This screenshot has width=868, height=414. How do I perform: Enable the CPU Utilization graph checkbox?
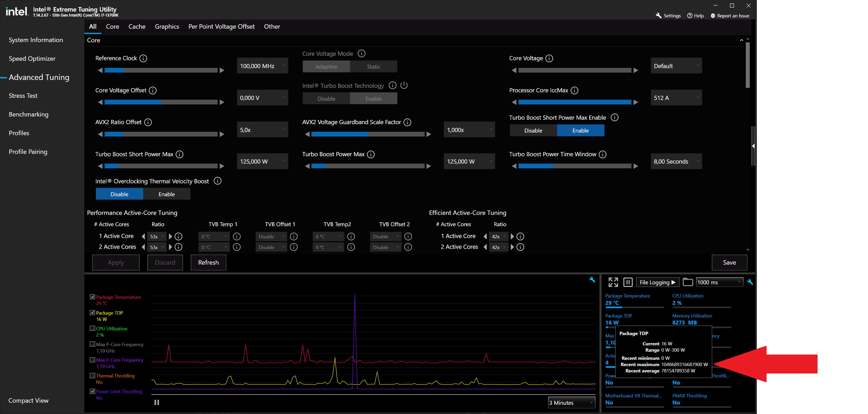(92, 328)
